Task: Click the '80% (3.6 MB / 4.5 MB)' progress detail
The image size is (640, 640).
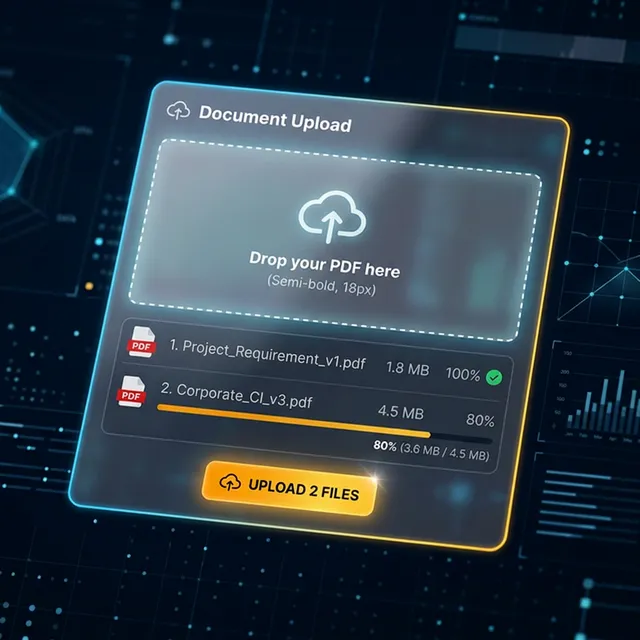Action: pyautogui.click(x=430, y=450)
